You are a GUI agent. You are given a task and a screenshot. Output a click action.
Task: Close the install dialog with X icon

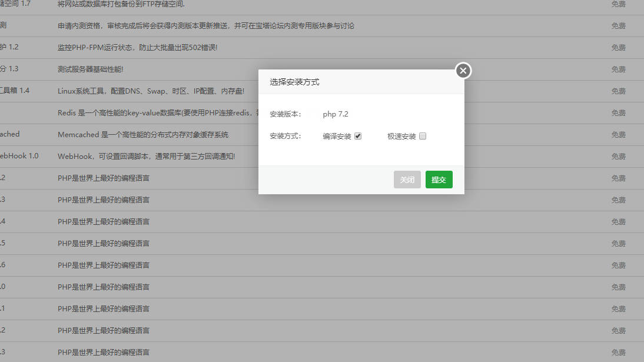(463, 71)
